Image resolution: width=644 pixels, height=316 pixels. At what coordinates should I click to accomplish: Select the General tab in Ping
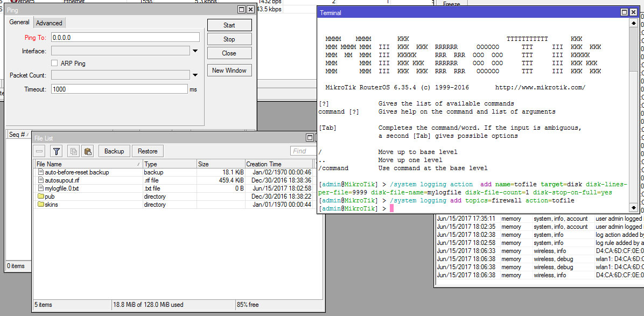click(x=19, y=22)
